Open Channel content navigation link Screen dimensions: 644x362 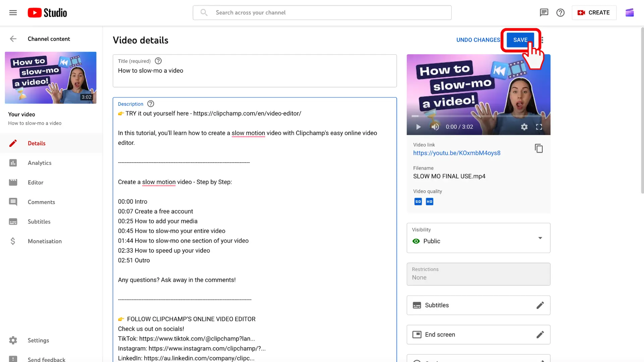(x=49, y=39)
